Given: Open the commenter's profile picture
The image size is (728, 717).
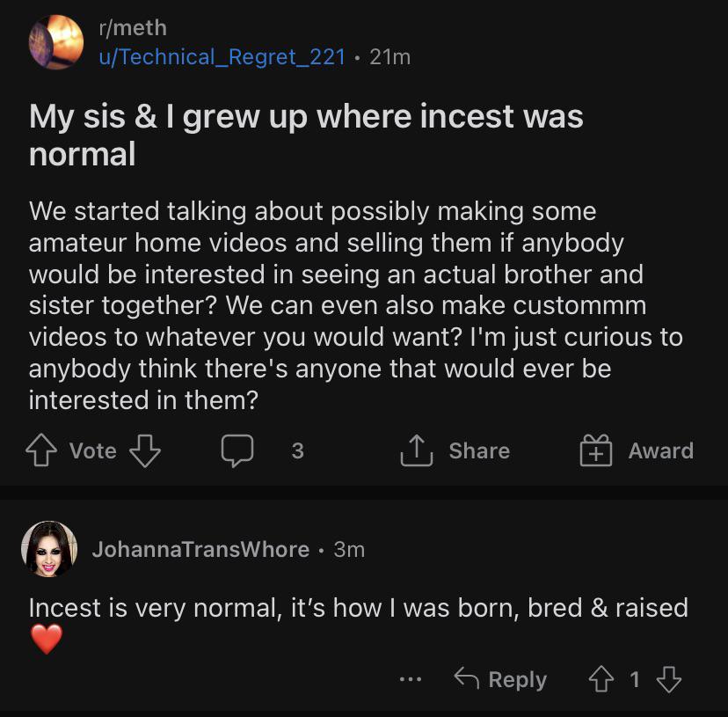Looking at the screenshot, I should tap(47, 549).
